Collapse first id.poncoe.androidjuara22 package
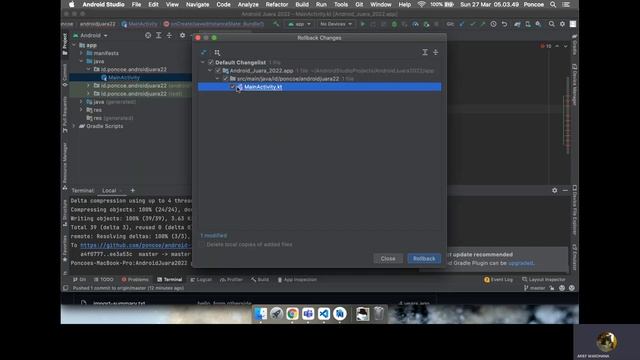The image size is (640, 360). click(89, 69)
